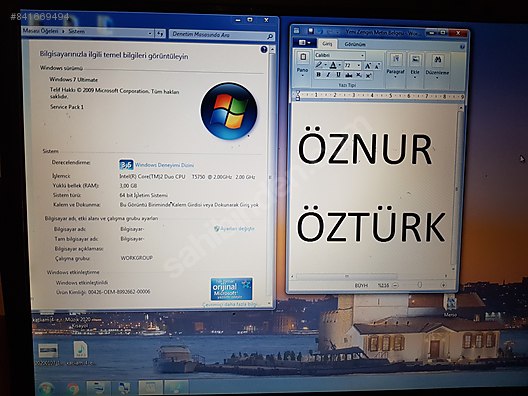Screen dimensions: 528x396
Task: Apply subscript formatting in WordPad
Action: point(359,75)
